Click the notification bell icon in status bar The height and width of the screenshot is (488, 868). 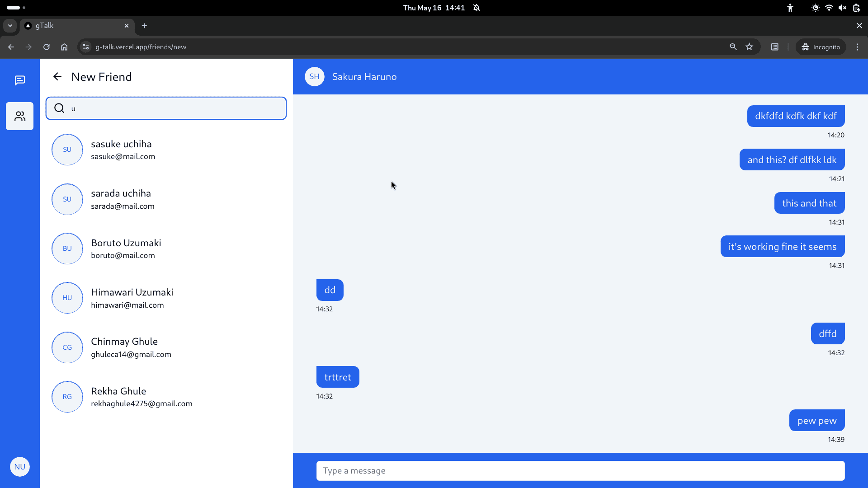[477, 8]
